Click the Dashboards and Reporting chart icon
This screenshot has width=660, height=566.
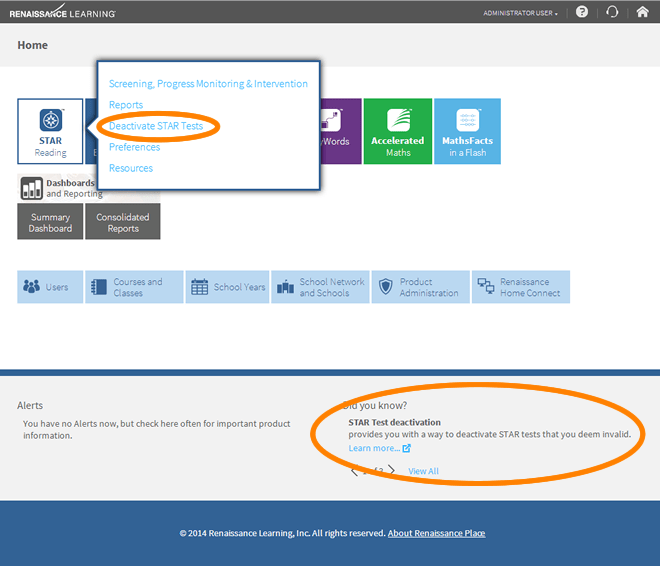32,188
